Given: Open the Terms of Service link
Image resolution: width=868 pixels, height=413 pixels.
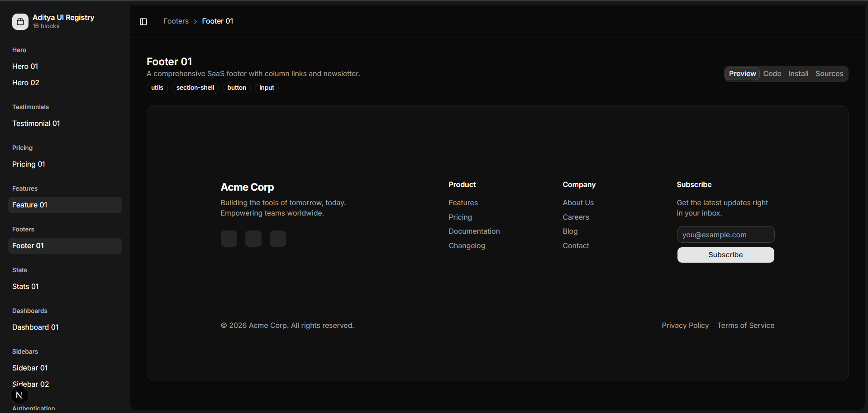Looking at the screenshot, I should [x=746, y=326].
